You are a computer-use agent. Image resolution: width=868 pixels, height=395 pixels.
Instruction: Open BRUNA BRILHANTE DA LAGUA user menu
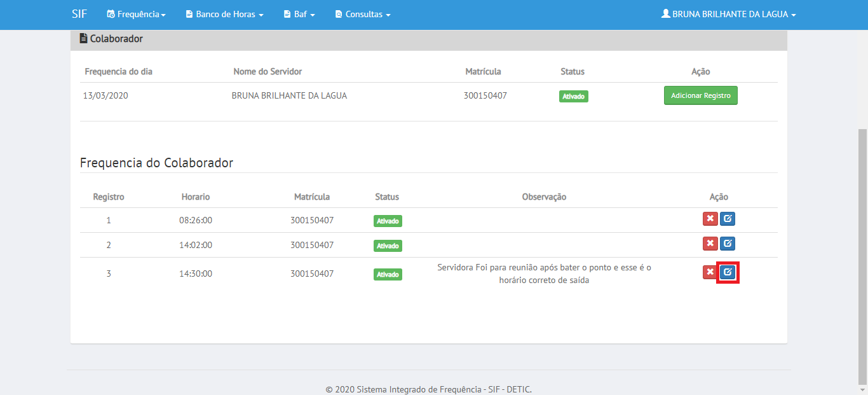coord(729,14)
